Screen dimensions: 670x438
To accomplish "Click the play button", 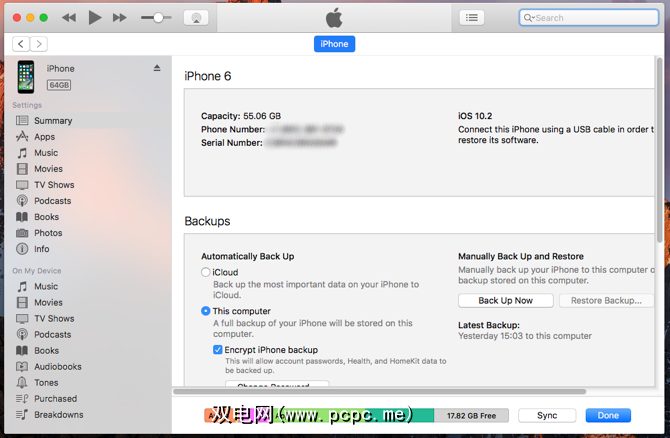I will (x=94, y=18).
